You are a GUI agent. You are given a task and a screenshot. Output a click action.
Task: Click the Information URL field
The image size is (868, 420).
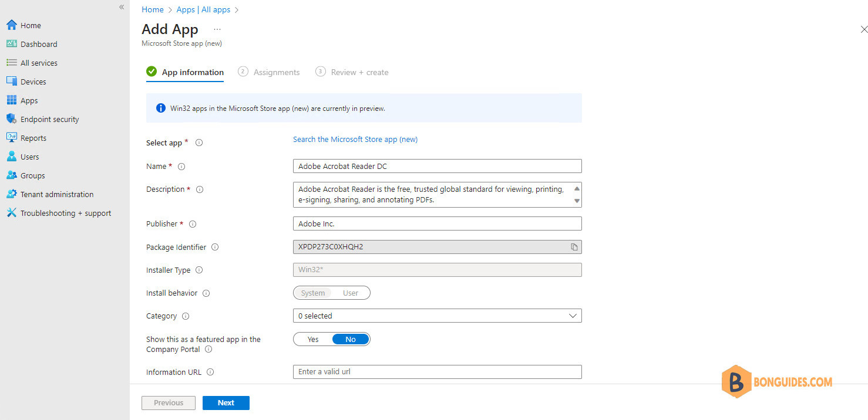(437, 372)
